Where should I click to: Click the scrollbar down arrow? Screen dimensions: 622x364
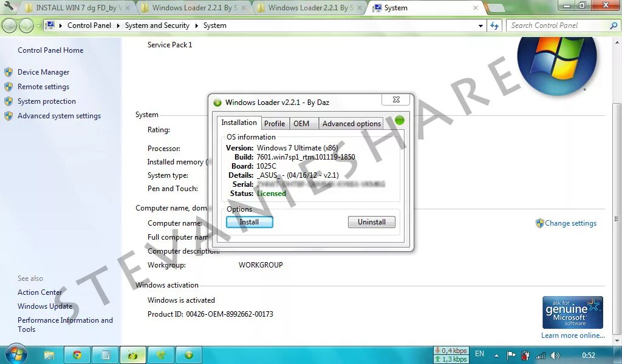tap(616, 340)
